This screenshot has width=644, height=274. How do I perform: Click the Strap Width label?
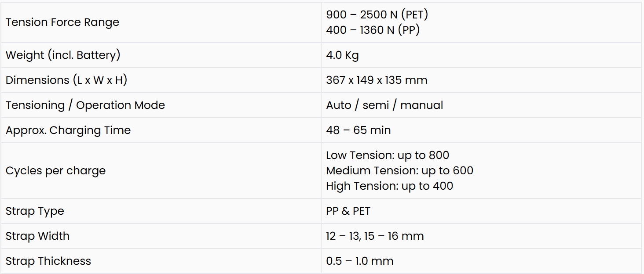[37, 236]
